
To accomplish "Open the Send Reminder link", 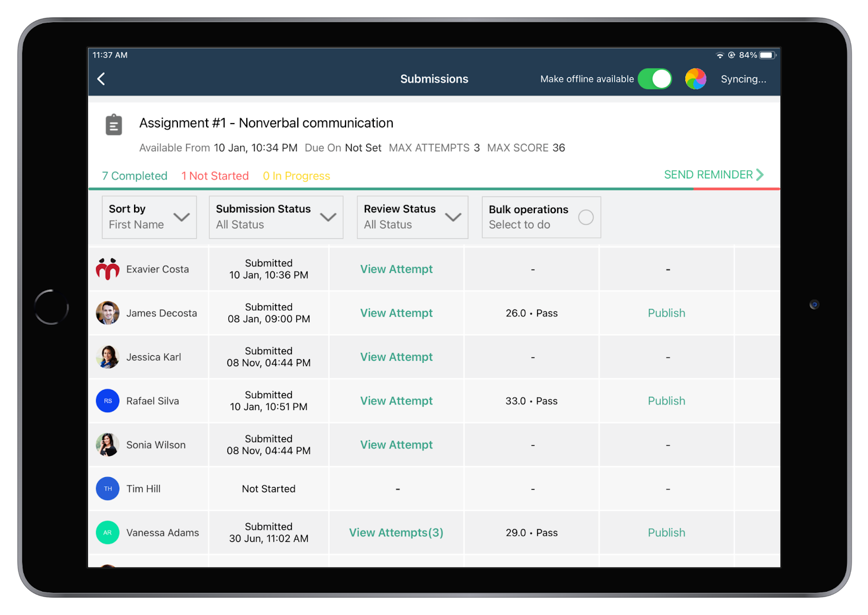I will 714,175.
